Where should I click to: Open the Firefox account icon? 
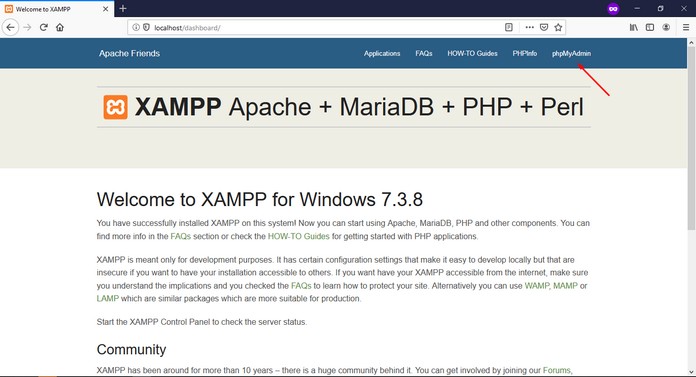[666, 28]
